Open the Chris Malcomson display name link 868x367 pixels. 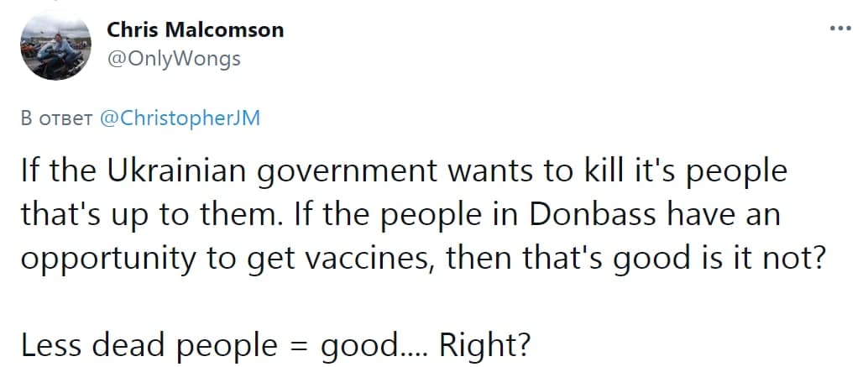pyautogui.click(x=195, y=30)
